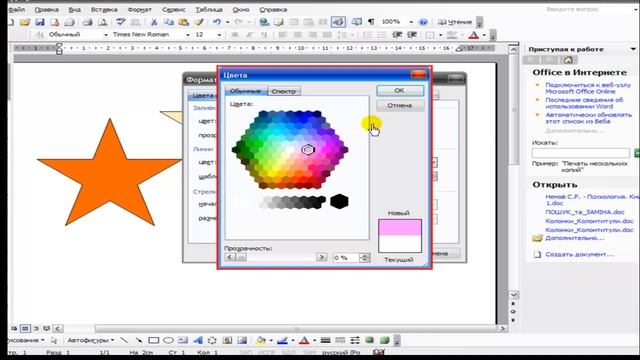Click the Undo arrow icon
This screenshot has width=640, height=360.
click(x=217, y=22)
